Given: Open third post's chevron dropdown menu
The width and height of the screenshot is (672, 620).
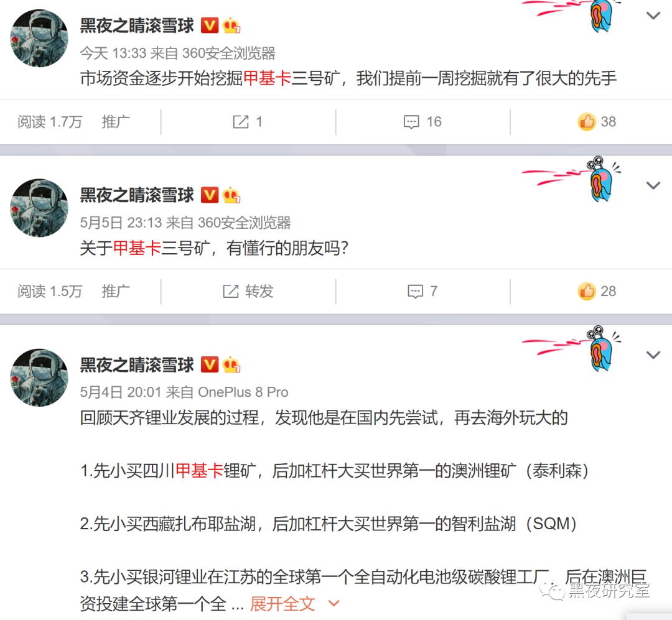Looking at the screenshot, I should [x=653, y=355].
